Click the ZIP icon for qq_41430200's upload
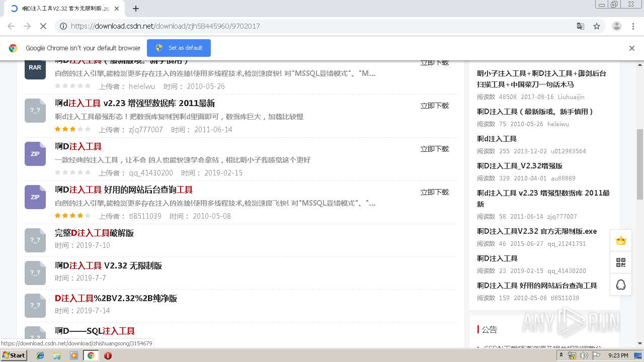Viewport: 644px width, 362px height. [x=35, y=154]
